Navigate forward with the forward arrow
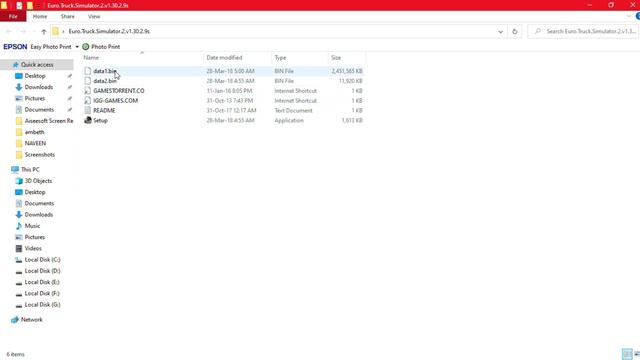 click(x=23, y=31)
